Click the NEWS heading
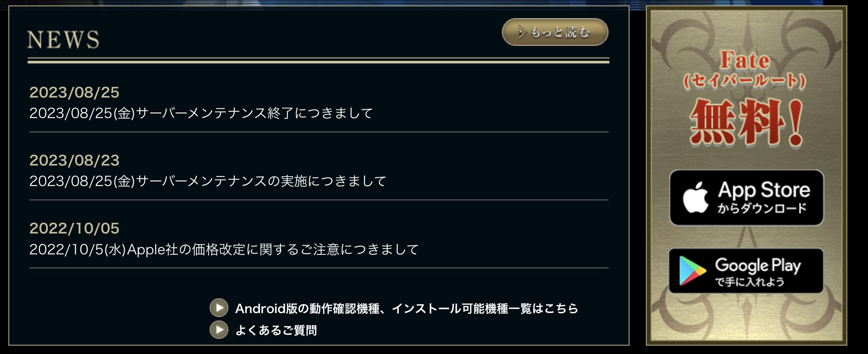Viewport: 868px width, 354px height. click(63, 40)
